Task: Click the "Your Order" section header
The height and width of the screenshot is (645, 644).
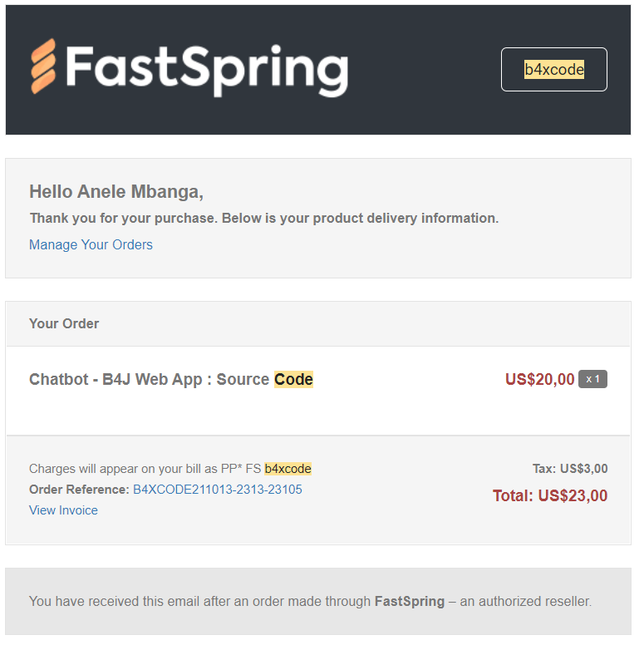Action: [64, 323]
